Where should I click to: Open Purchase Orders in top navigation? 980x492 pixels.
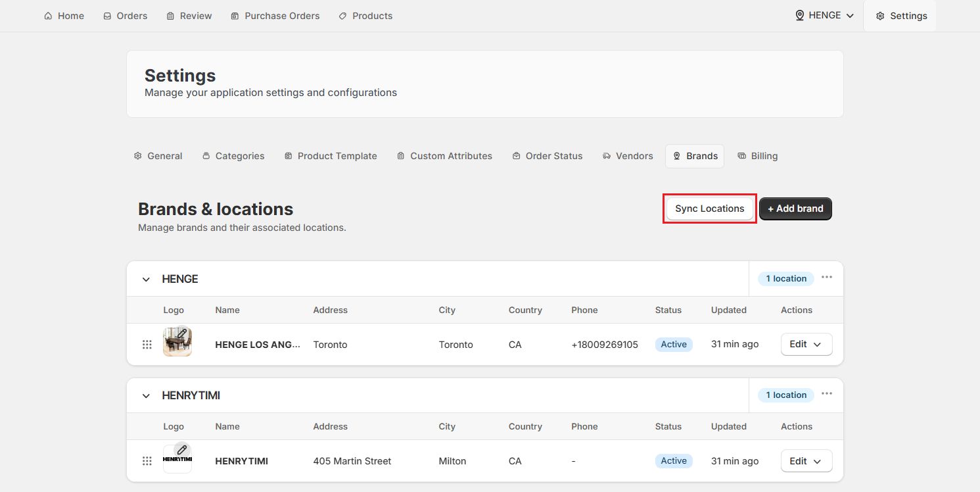(275, 16)
